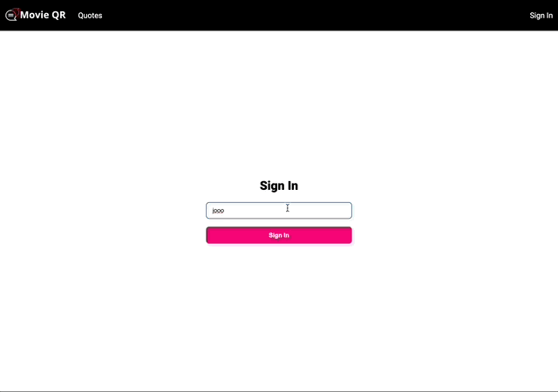Screen dimensions: 558x392
Task: Click Sign In link in top navigation
Action: (541, 16)
